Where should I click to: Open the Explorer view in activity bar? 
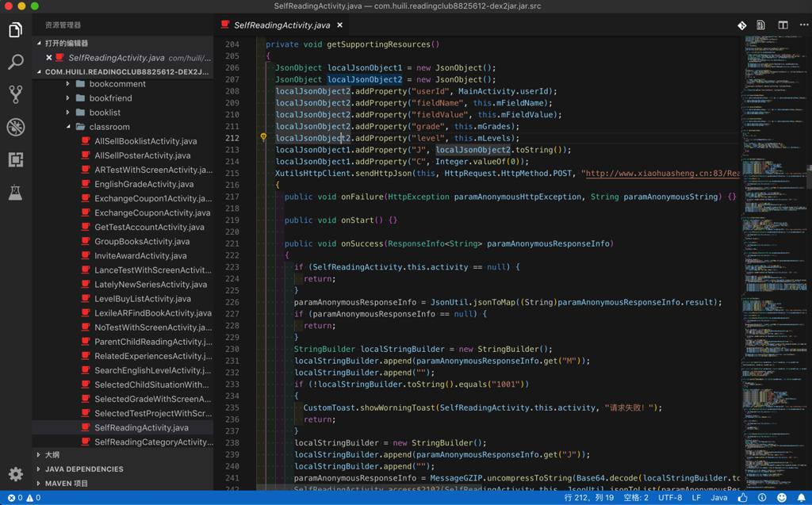pyautogui.click(x=16, y=30)
